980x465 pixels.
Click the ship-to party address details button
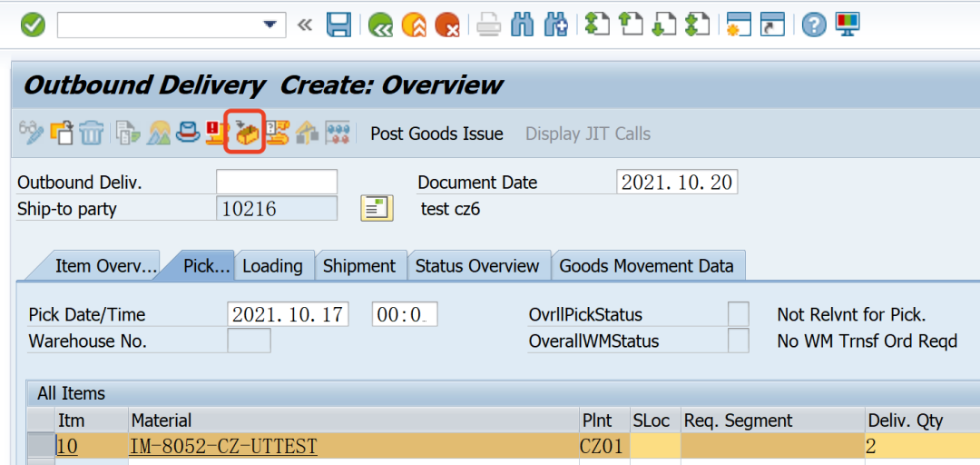[x=377, y=208]
